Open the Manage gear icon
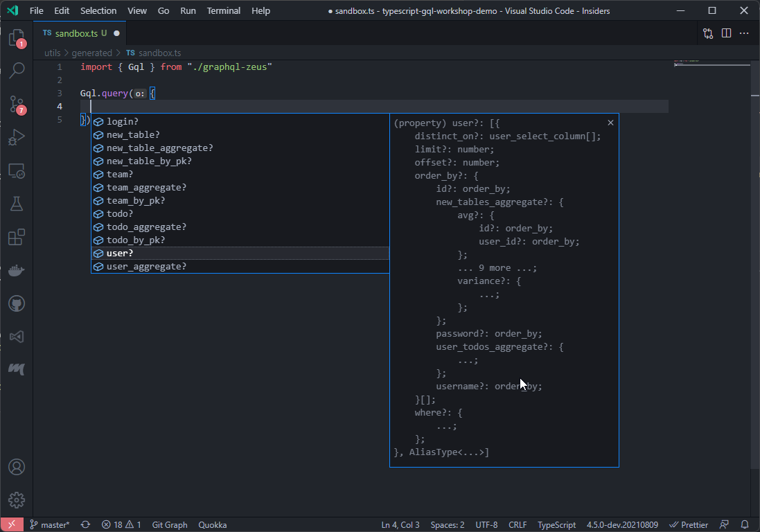760x532 pixels. pyautogui.click(x=17, y=500)
